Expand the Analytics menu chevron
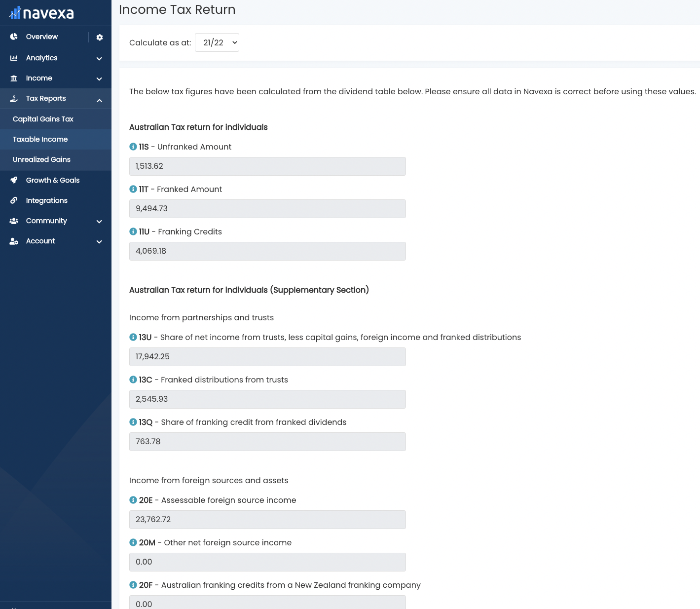The width and height of the screenshot is (700, 609). coord(99,58)
